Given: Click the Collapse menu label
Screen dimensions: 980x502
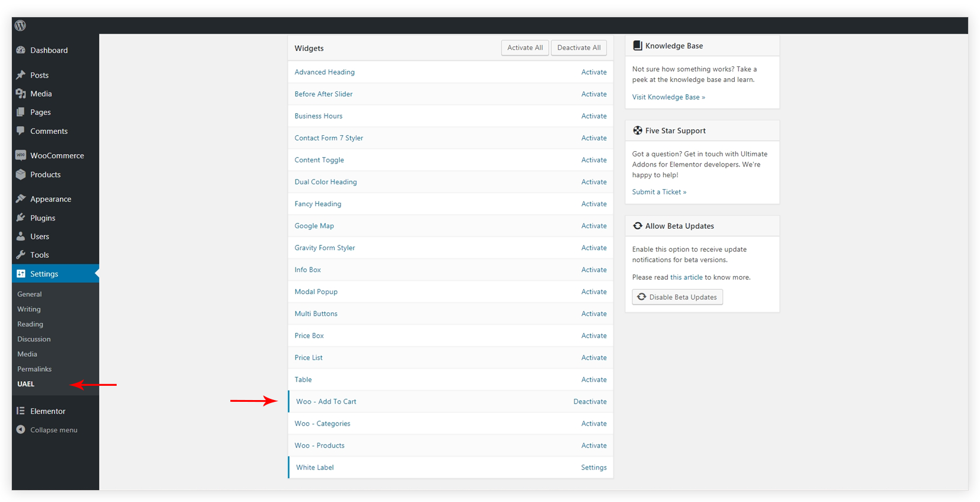Looking at the screenshot, I should pos(54,430).
